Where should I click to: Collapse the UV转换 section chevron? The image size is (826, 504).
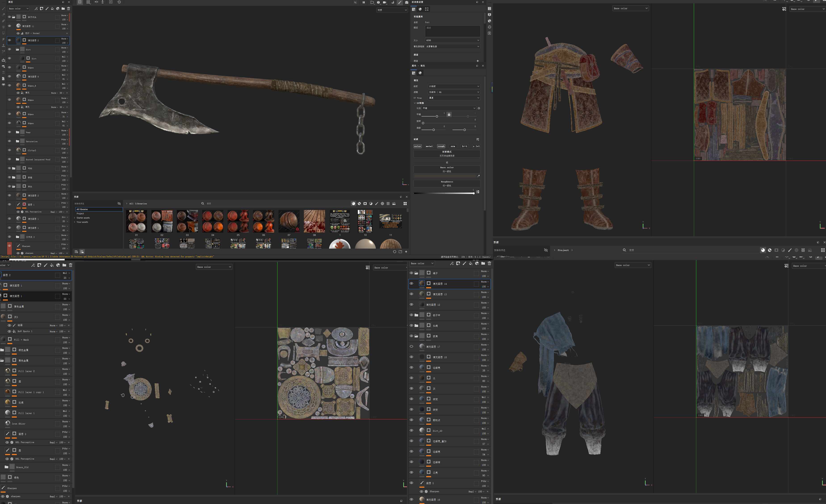click(x=415, y=103)
